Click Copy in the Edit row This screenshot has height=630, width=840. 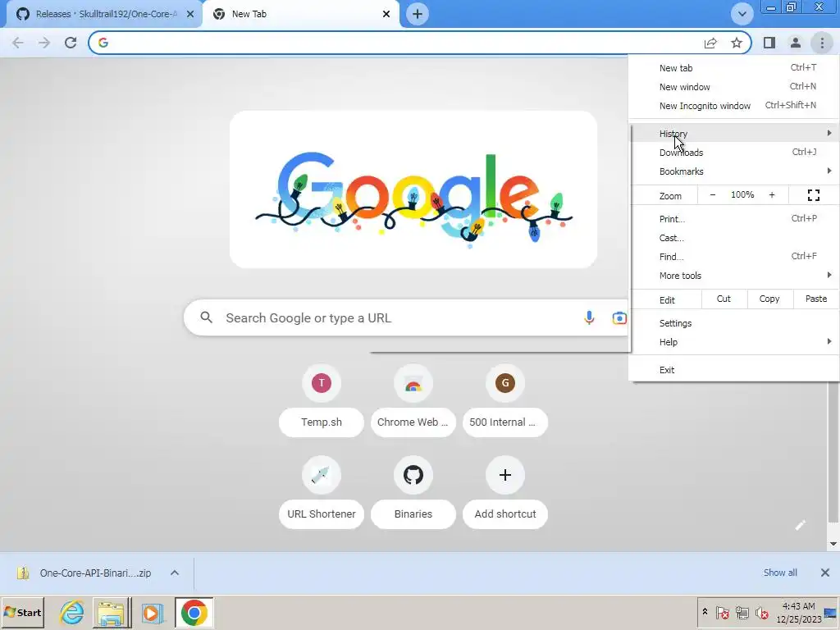click(769, 299)
